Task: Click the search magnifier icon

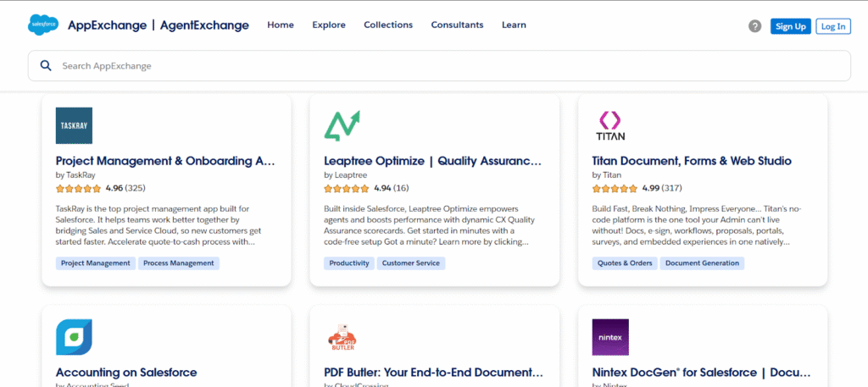Action: click(46, 66)
